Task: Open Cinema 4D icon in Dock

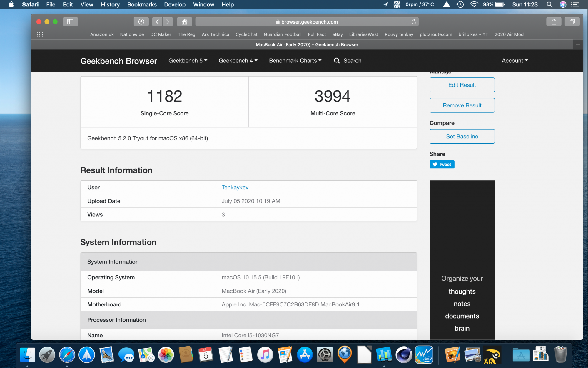Action: click(404, 354)
